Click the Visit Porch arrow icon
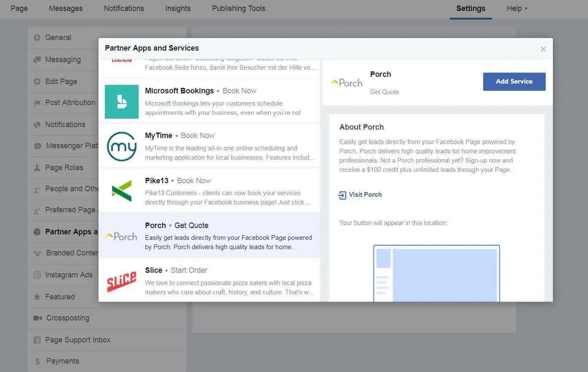 [342, 195]
